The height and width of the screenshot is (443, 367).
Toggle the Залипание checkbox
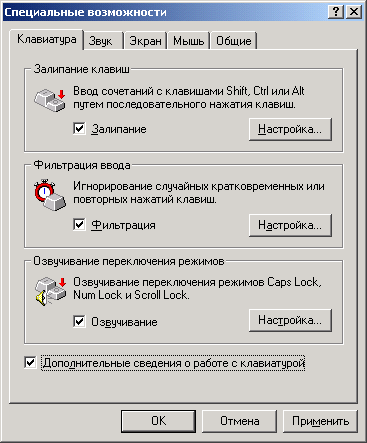pyautogui.click(x=79, y=128)
